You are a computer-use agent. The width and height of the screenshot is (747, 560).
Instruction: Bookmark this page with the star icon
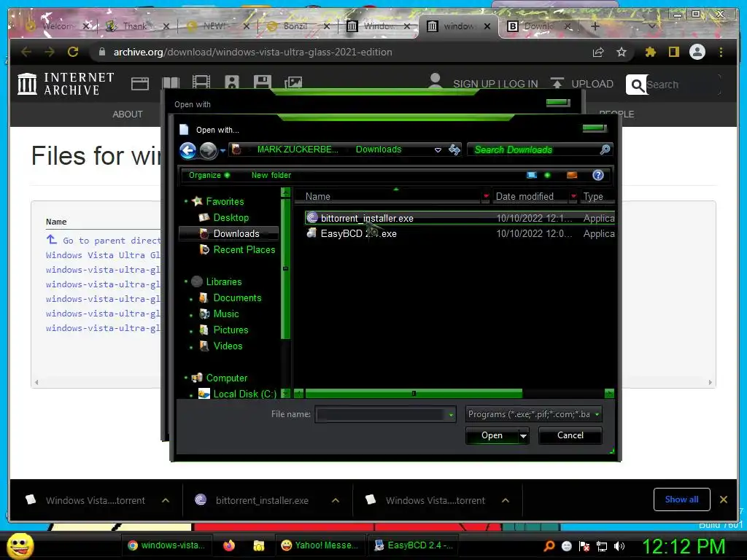(x=622, y=52)
